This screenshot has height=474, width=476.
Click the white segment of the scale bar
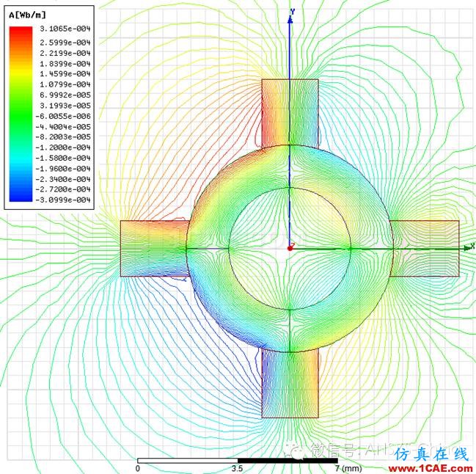[x=187, y=461]
